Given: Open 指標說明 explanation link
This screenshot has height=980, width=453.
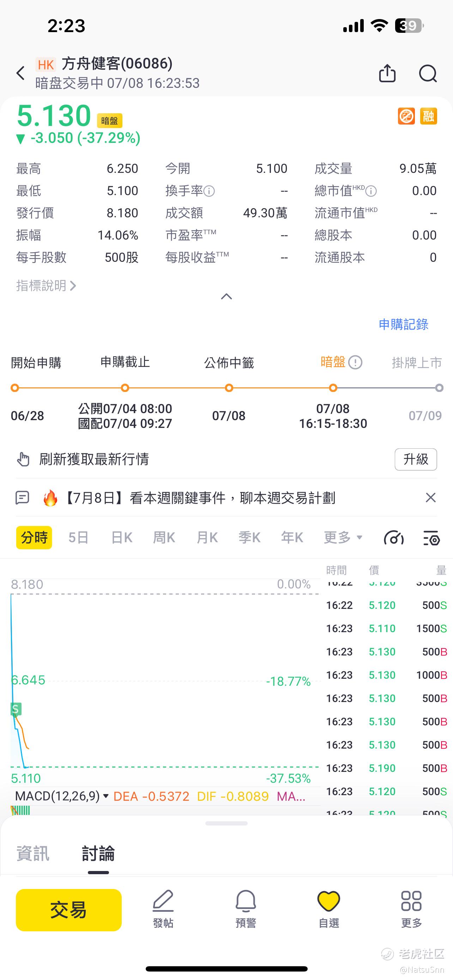Looking at the screenshot, I should click(x=46, y=285).
